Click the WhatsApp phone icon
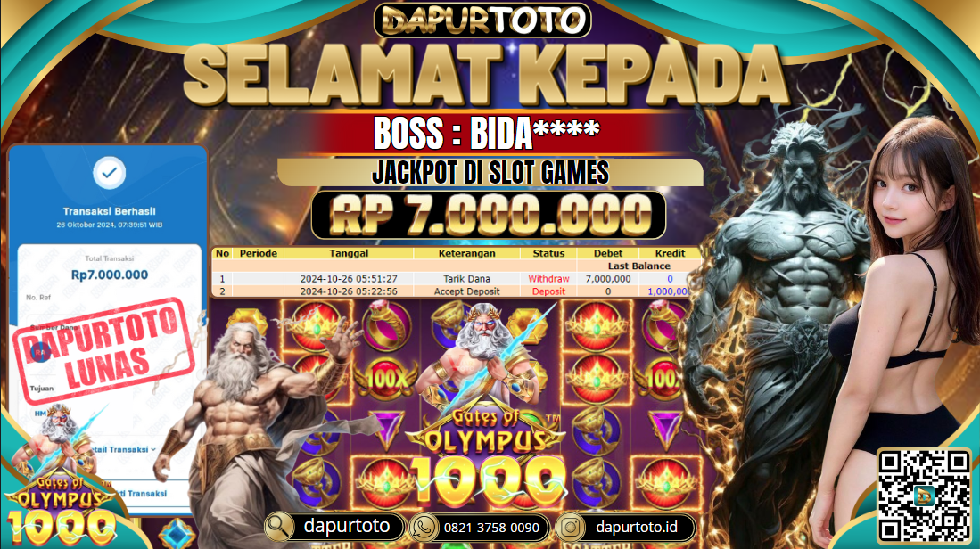This screenshot has width=980, height=549. (424, 528)
